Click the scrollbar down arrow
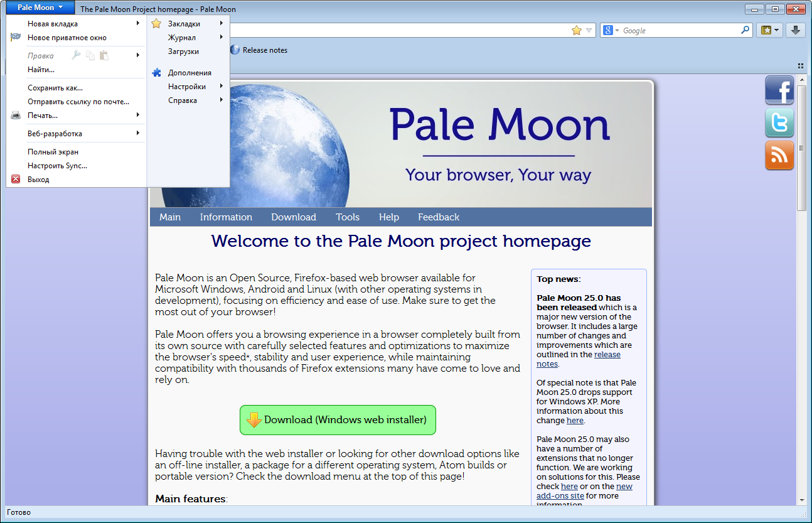Viewport: 812px width, 523px height. pos(801,500)
